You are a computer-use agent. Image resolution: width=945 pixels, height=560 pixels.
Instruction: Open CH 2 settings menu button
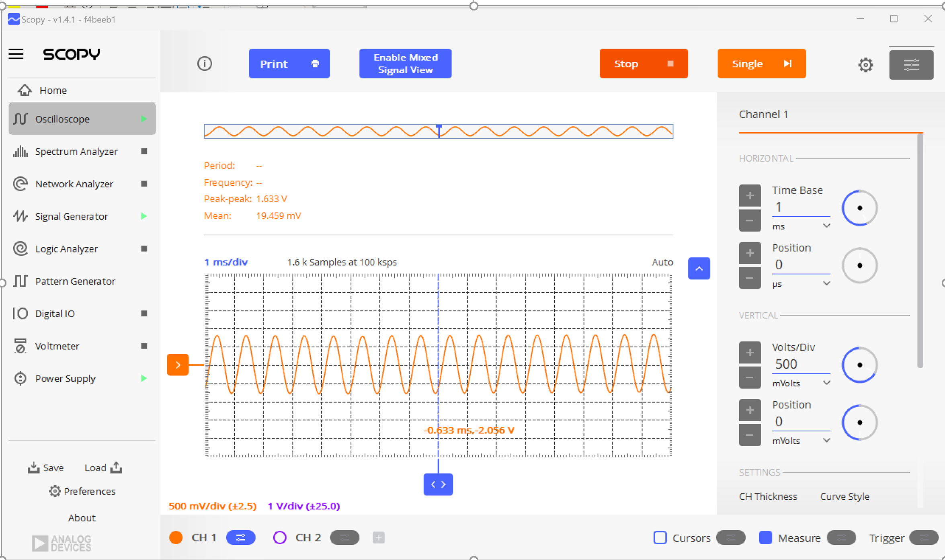(344, 537)
